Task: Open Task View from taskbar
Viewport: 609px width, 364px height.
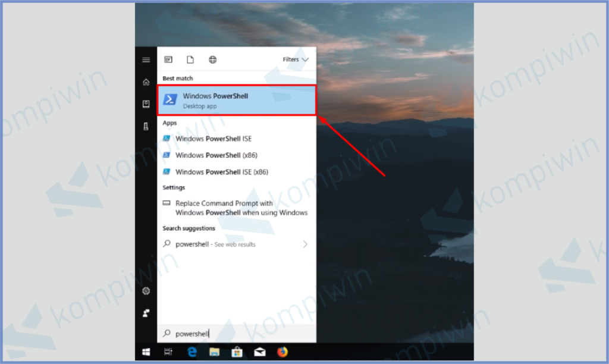Action: pos(168,352)
